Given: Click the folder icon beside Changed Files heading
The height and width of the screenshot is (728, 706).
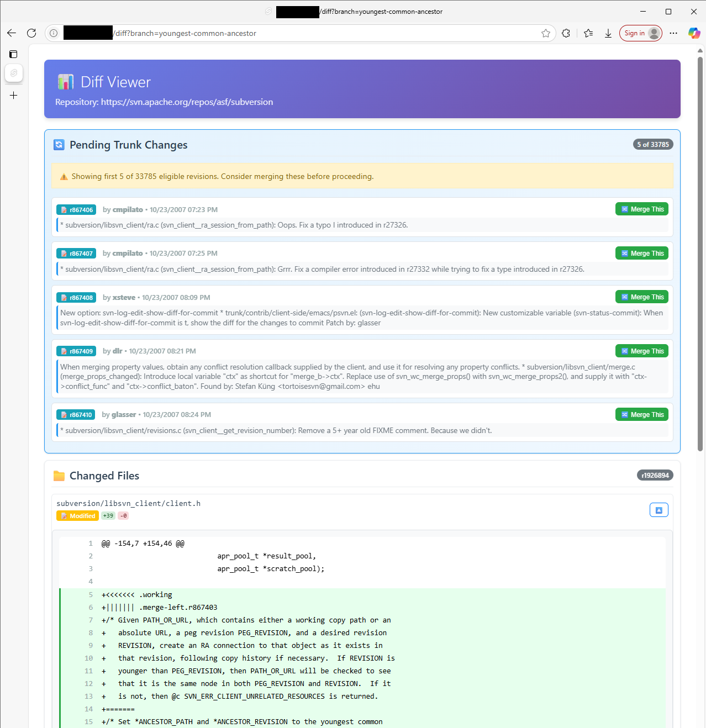Looking at the screenshot, I should (59, 475).
